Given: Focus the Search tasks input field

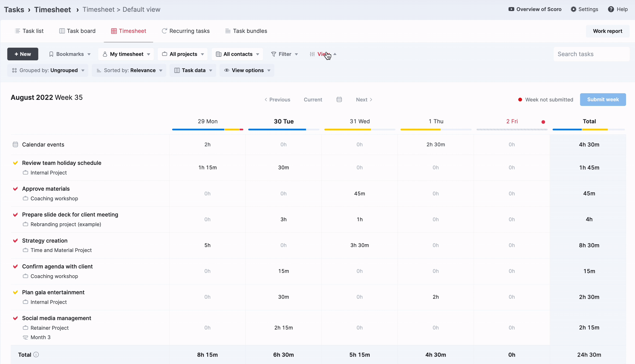Looking at the screenshot, I should 591,54.
